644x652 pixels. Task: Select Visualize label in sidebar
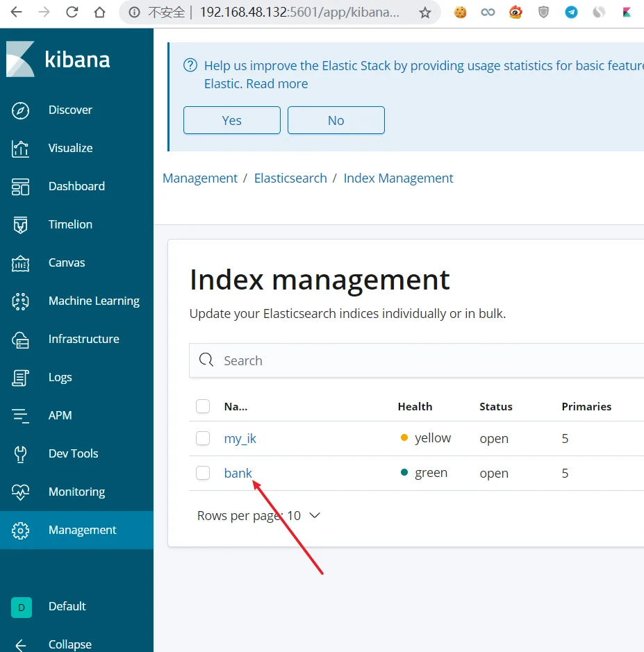point(70,148)
